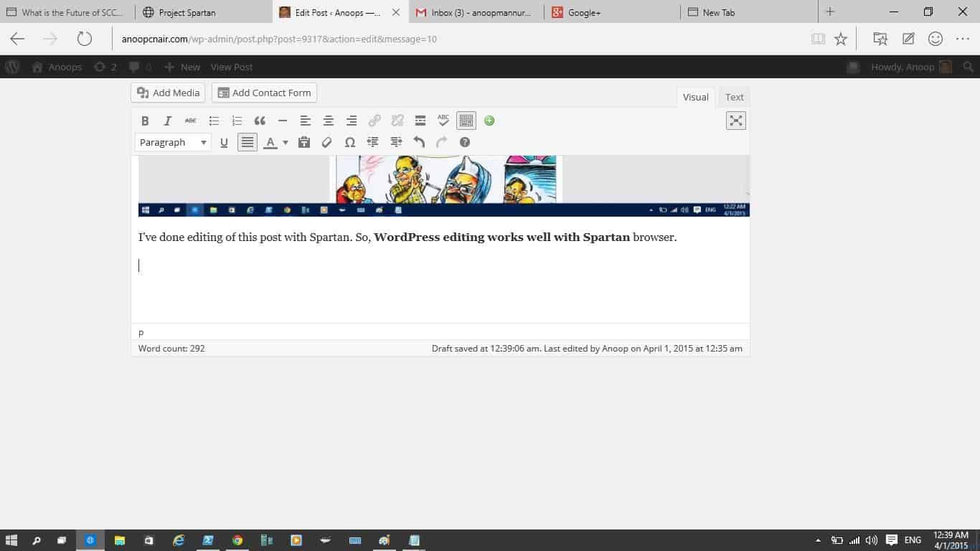The image size is (980, 551).
Task: Click the remove link icon
Action: click(397, 121)
